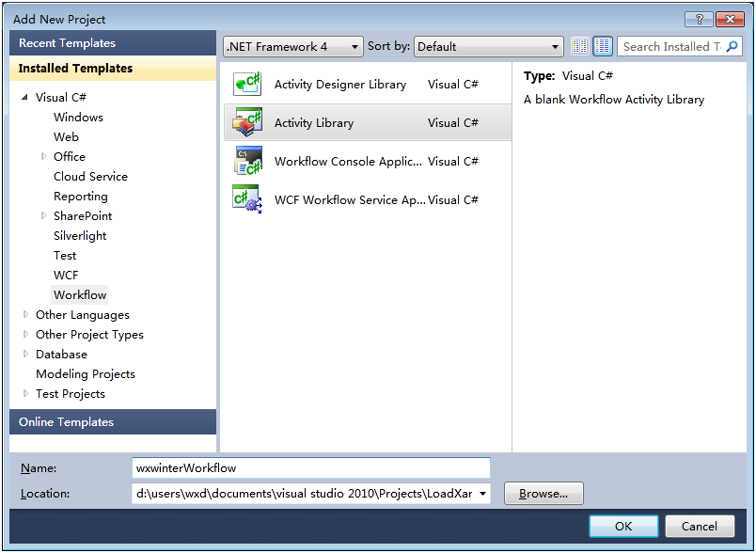Screen dimensions: 756x553
Task: Select the Installed Templates section
Action: 113,68
